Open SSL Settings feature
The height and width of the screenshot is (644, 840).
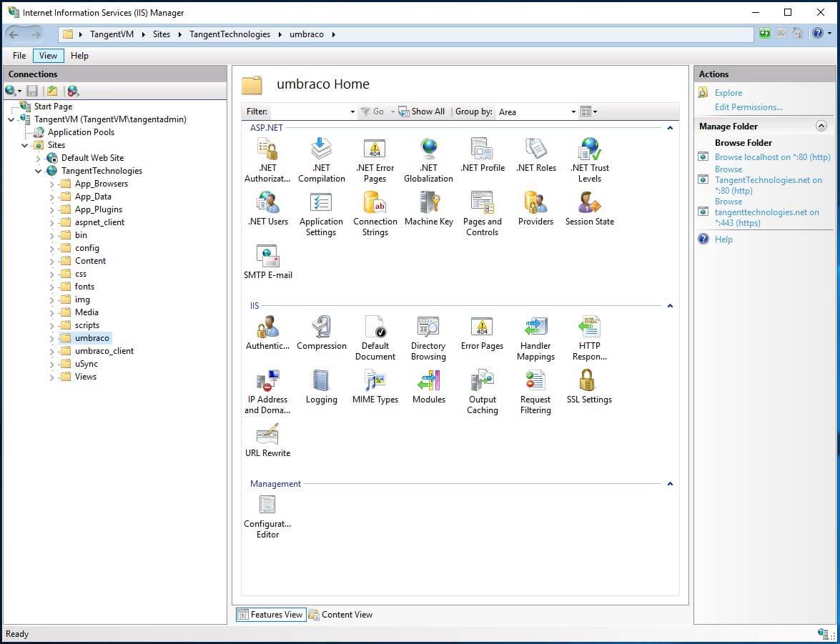pyautogui.click(x=589, y=386)
